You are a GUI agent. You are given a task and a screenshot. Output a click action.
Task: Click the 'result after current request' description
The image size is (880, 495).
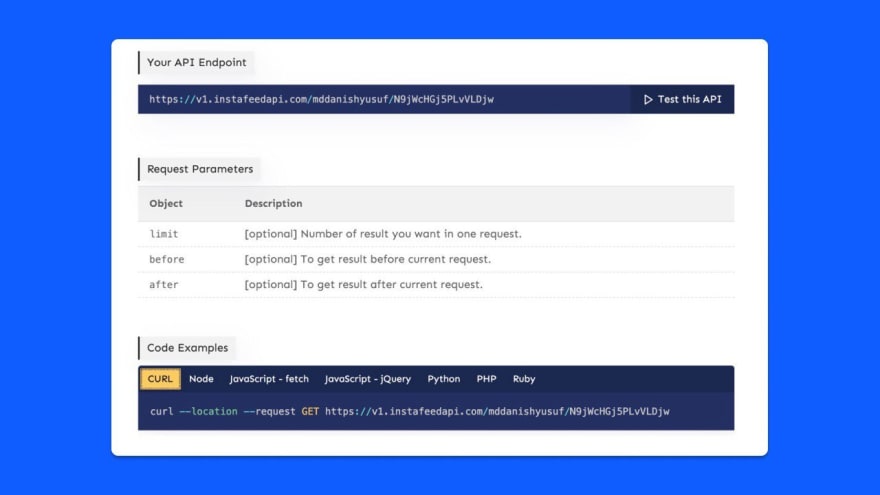pyautogui.click(x=364, y=285)
